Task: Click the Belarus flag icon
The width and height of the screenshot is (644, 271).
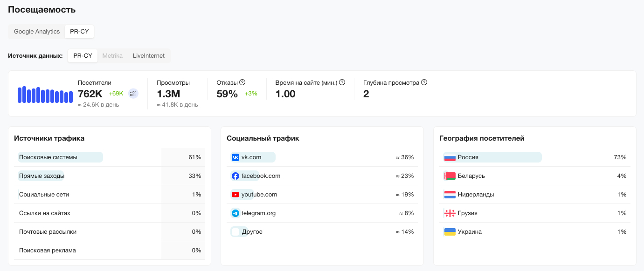Action: [x=450, y=176]
